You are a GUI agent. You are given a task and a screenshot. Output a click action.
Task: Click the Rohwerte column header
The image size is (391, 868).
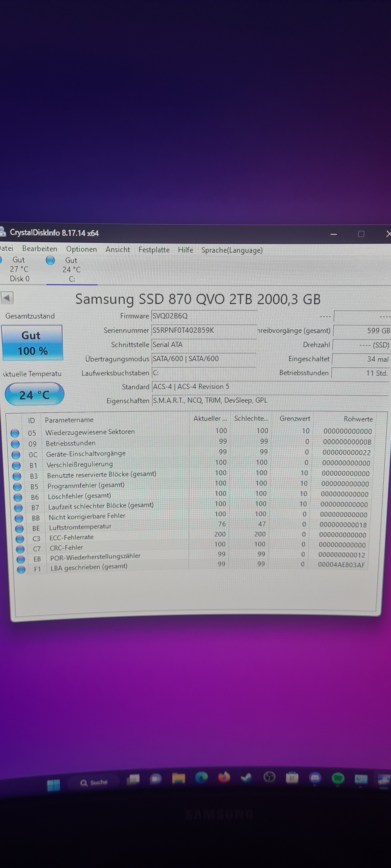point(358,419)
